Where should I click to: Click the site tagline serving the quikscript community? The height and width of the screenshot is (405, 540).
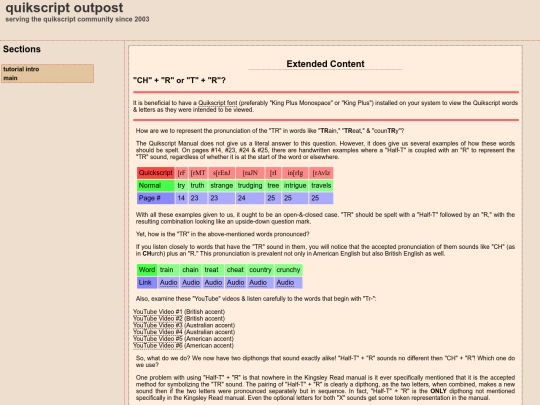pos(77,19)
